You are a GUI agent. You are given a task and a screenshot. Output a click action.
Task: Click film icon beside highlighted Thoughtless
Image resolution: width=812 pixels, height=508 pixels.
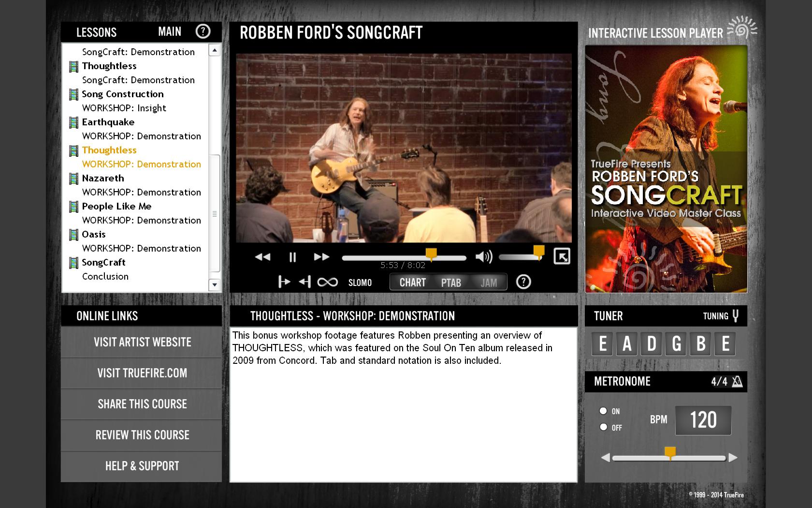click(x=73, y=151)
